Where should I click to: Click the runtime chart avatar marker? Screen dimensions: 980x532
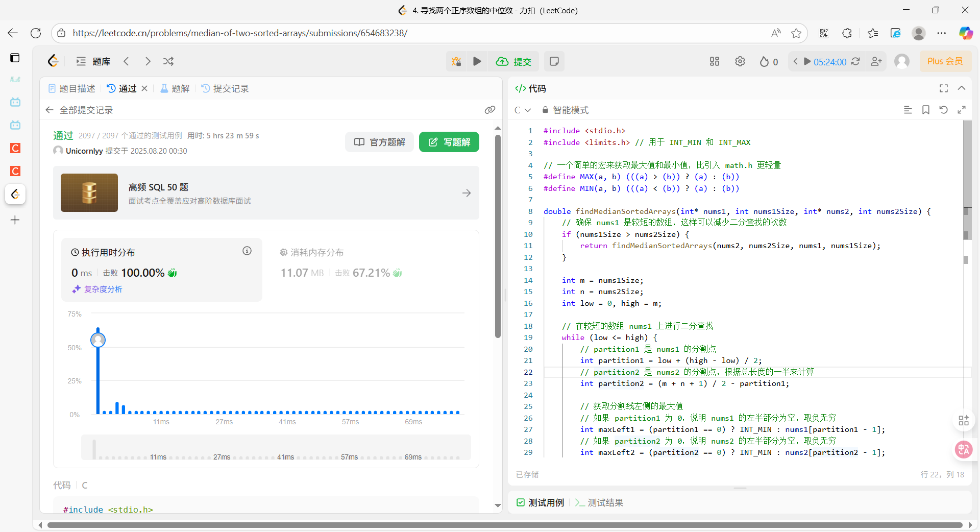coord(98,340)
